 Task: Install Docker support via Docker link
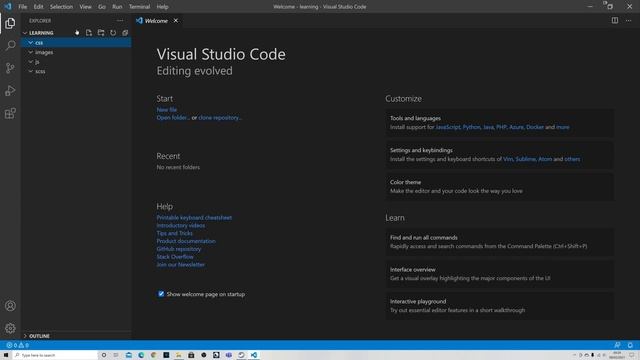coord(535,127)
